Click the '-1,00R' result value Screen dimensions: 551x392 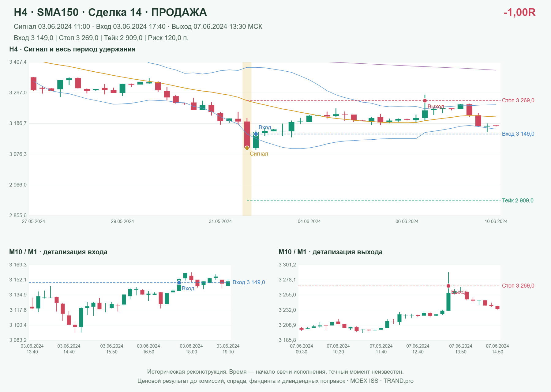pos(519,12)
